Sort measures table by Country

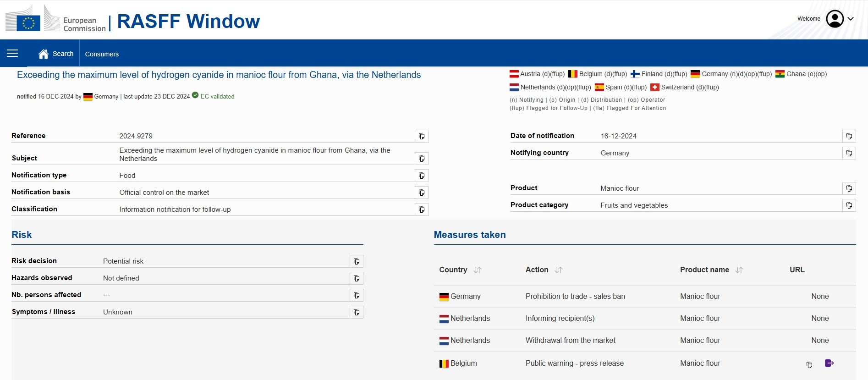tap(478, 270)
